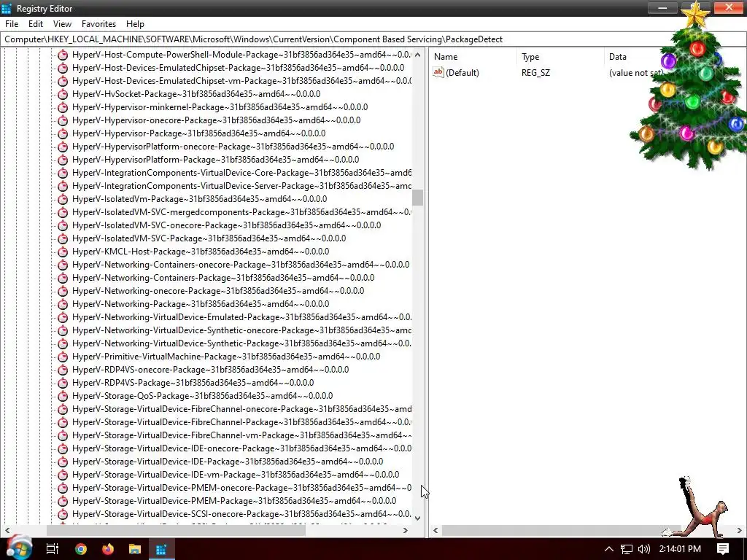Click the icon beside HyperV-HvSocket-Package key
Screen dimensions: 747x560
pos(63,94)
